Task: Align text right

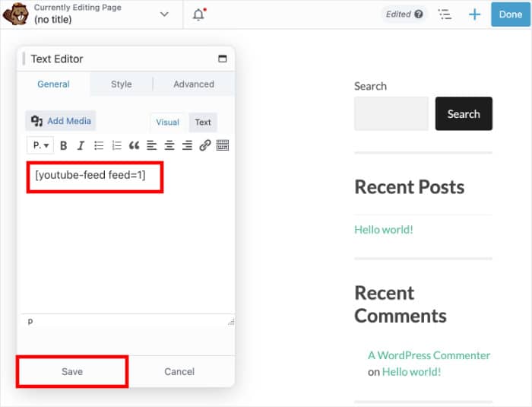Action: tap(187, 146)
